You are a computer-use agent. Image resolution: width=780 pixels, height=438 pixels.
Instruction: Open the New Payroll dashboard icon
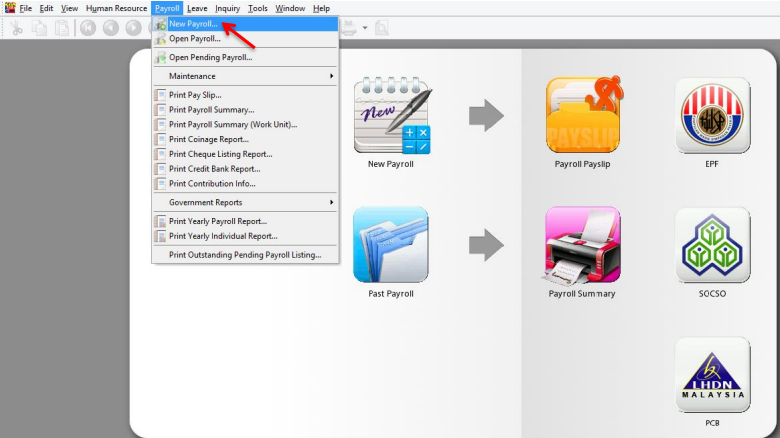[391, 115]
